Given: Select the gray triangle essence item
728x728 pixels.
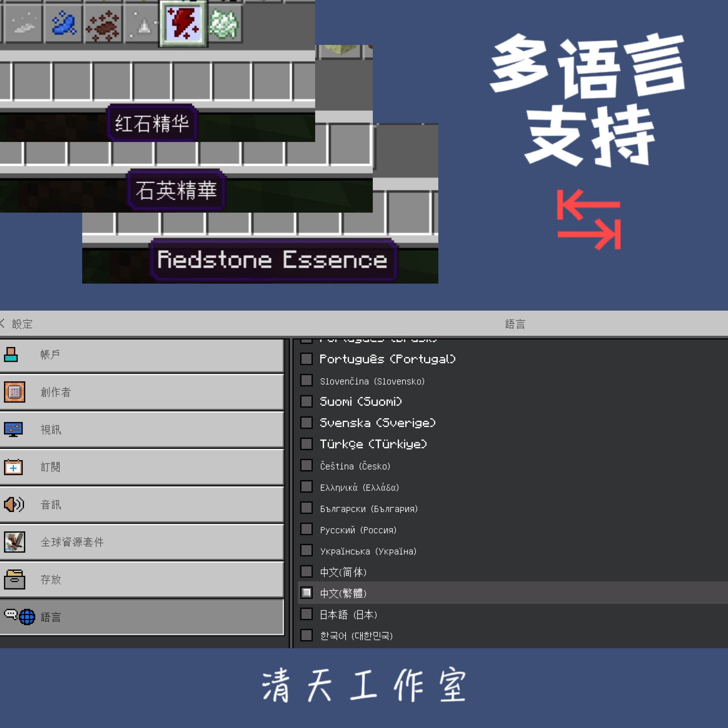Looking at the screenshot, I should [x=143, y=25].
